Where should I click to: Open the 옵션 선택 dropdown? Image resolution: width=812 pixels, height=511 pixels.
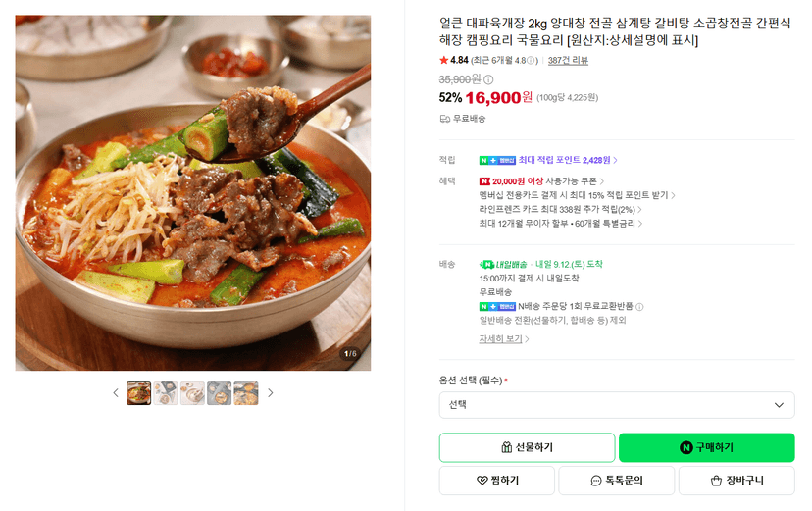click(617, 405)
